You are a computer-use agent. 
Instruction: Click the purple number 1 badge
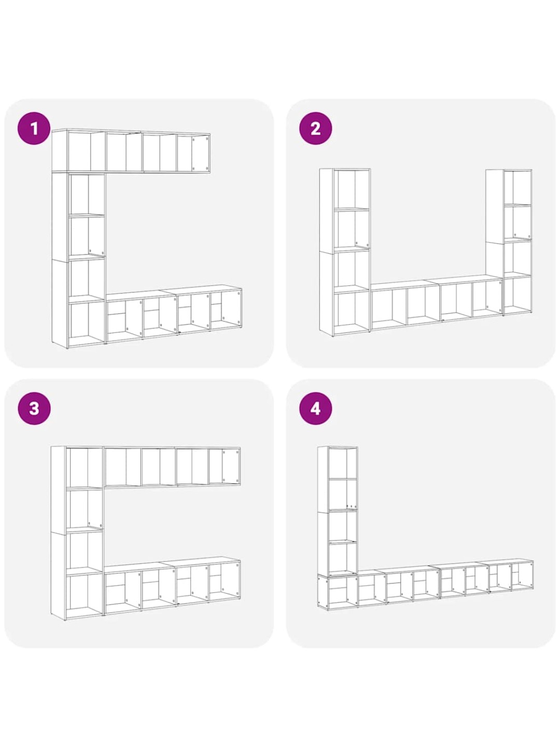tap(34, 128)
